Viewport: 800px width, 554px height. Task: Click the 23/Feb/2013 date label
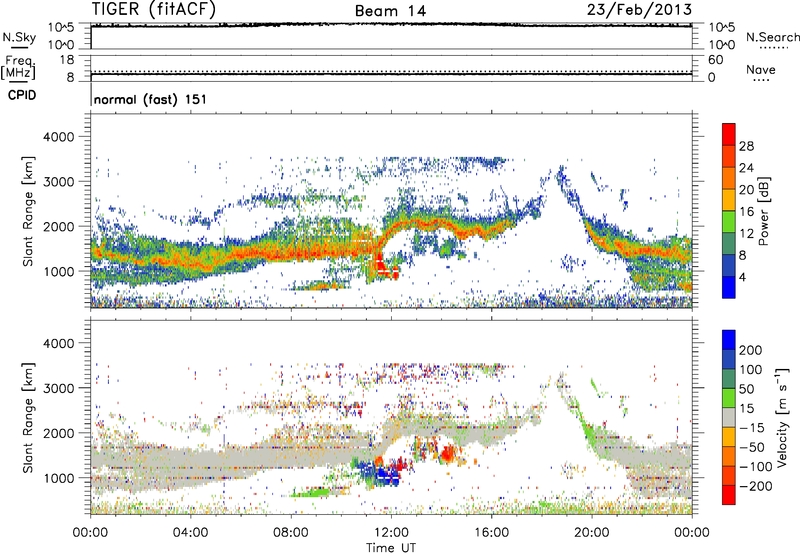(639, 10)
